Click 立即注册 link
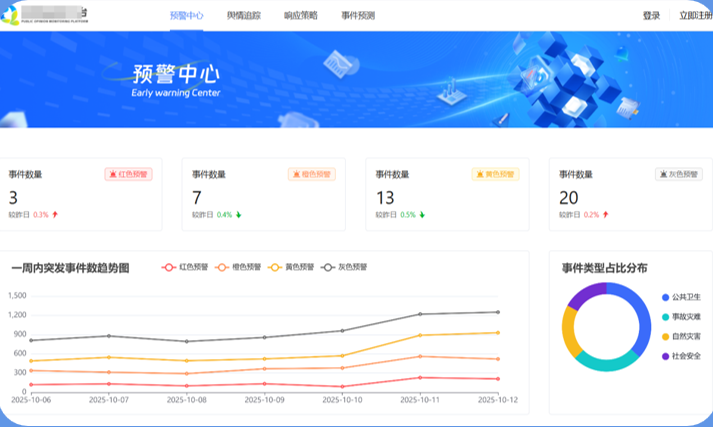713x427 pixels. [x=696, y=15]
